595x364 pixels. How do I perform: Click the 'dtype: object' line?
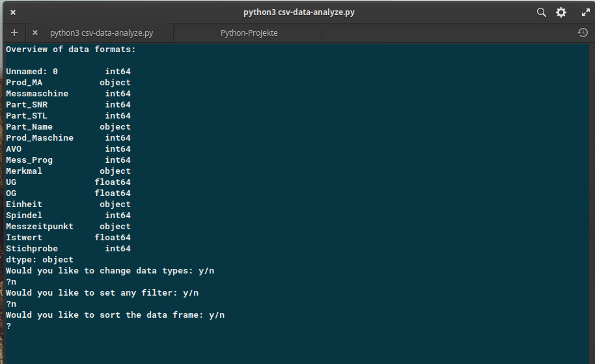pos(40,260)
